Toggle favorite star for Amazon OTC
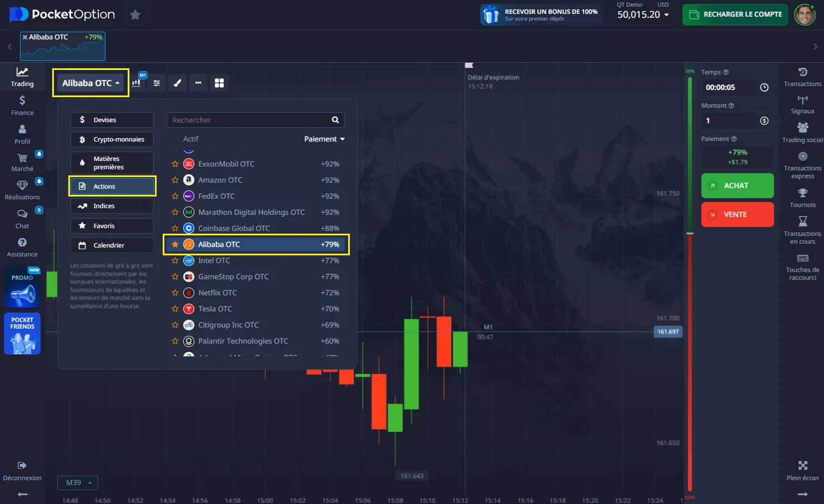This screenshot has height=504, width=824. [175, 180]
